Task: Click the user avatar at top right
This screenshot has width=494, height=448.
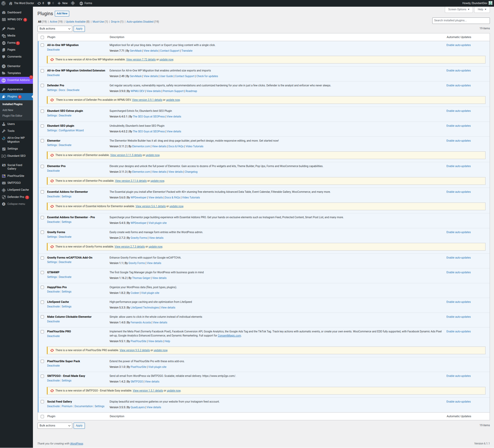Action: 490,3
